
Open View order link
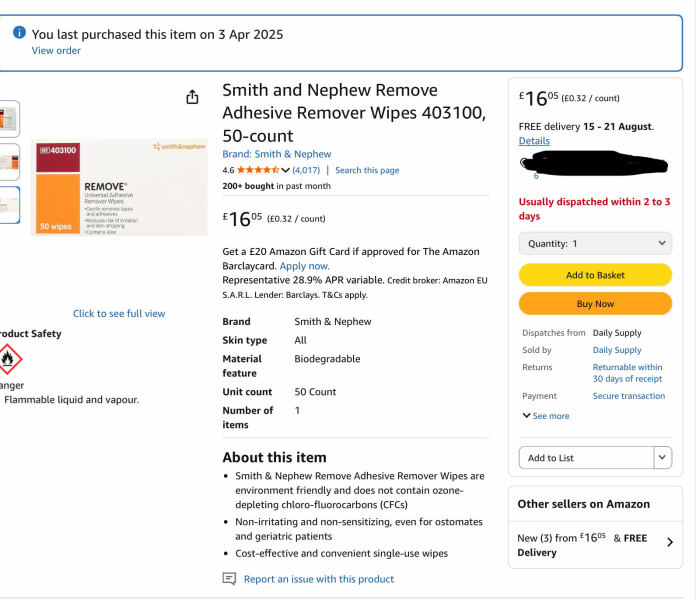pos(56,51)
